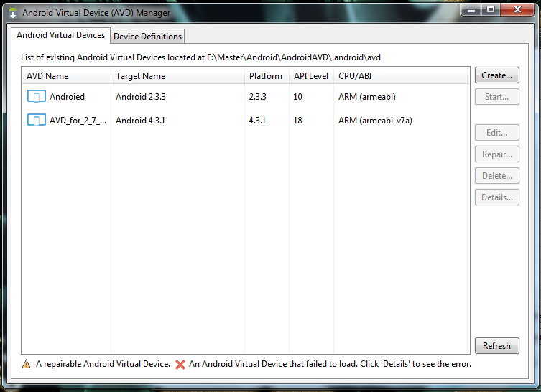This screenshot has width=541, height=392.
Task: Click the API level value 10
Action: tap(297, 97)
